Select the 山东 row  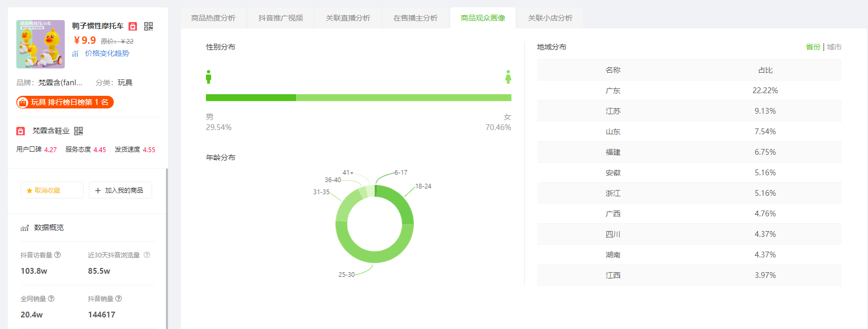[x=689, y=132]
